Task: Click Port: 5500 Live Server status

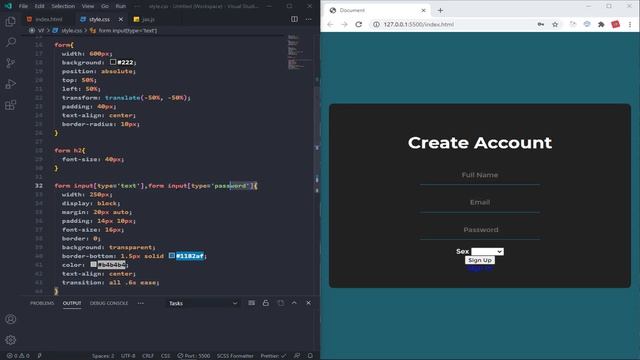Action: (x=193, y=356)
